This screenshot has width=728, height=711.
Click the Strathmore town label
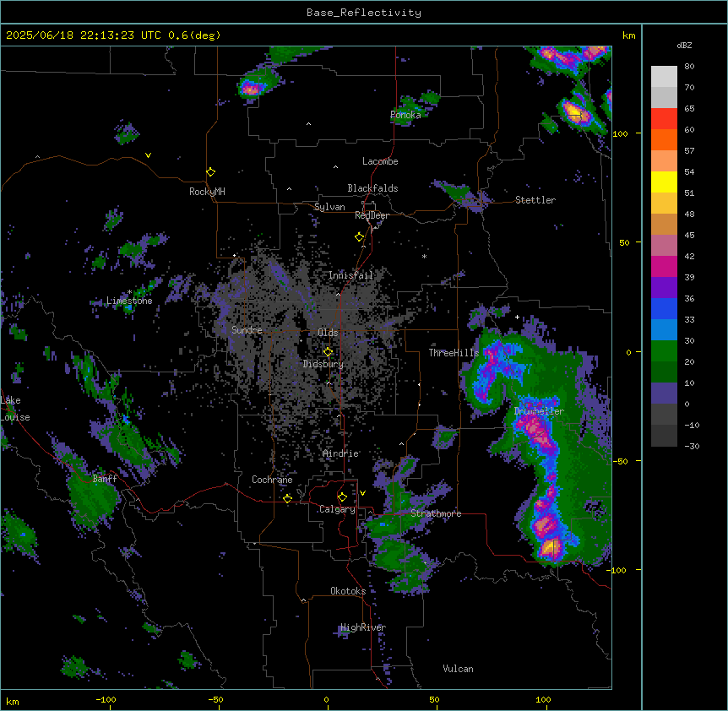coord(436,513)
